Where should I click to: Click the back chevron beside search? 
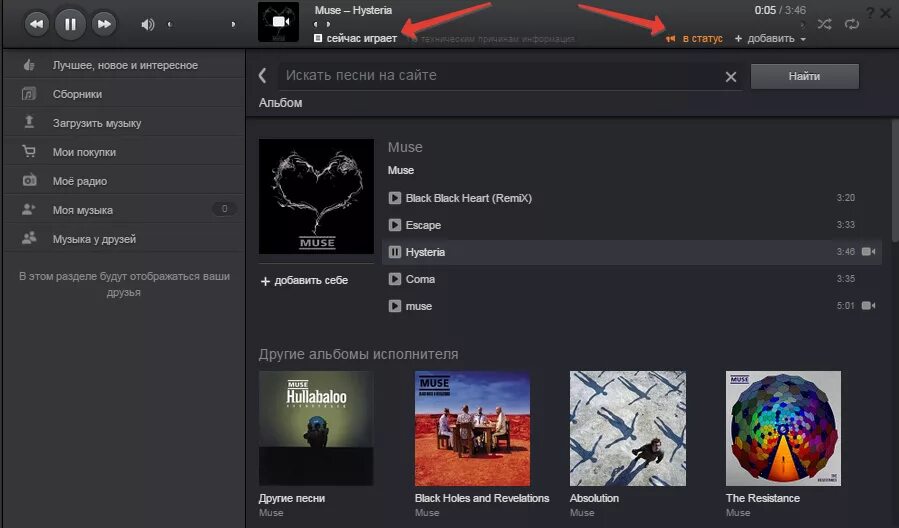point(263,75)
